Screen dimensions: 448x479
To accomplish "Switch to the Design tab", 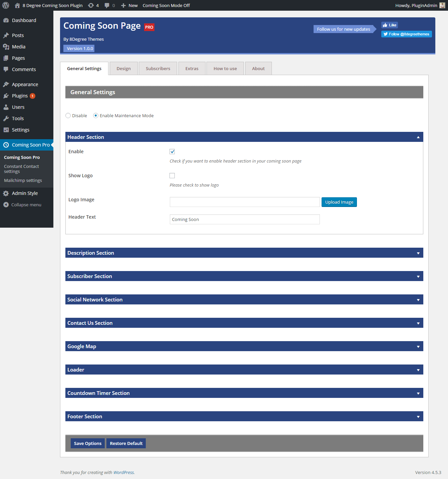I will (x=124, y=68).
